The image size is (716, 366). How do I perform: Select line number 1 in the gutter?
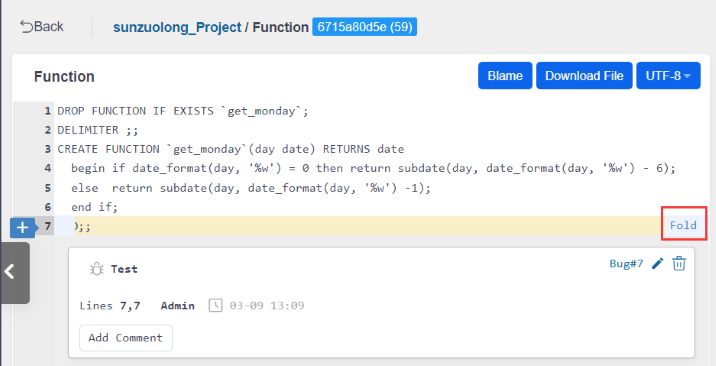47,111
